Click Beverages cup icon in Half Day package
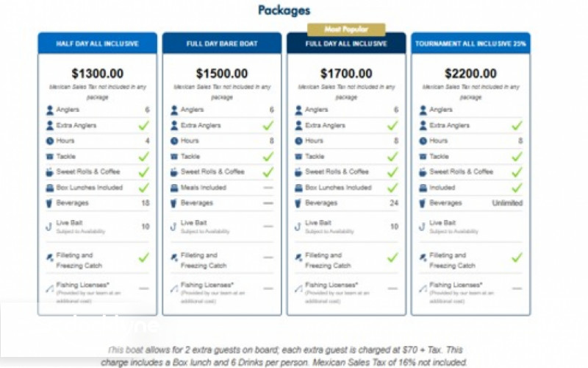588x368 pixels. pyautogui.click(x=50, y=203)
